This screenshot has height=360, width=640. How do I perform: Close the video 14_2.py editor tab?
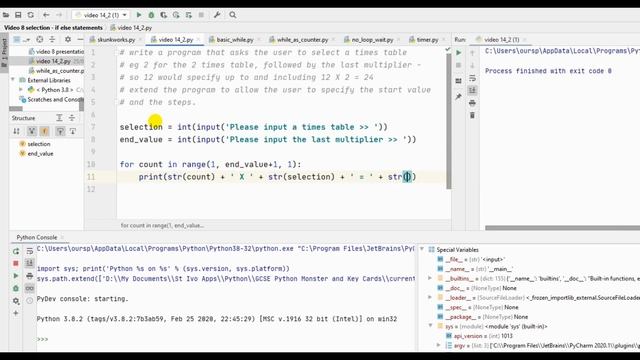[x=198, y=40]
